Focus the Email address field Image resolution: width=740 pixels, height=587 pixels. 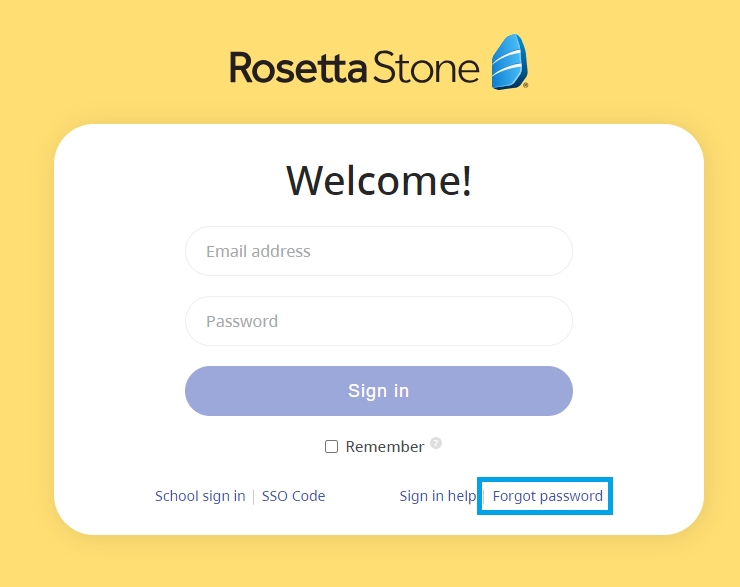coord(379,251)
